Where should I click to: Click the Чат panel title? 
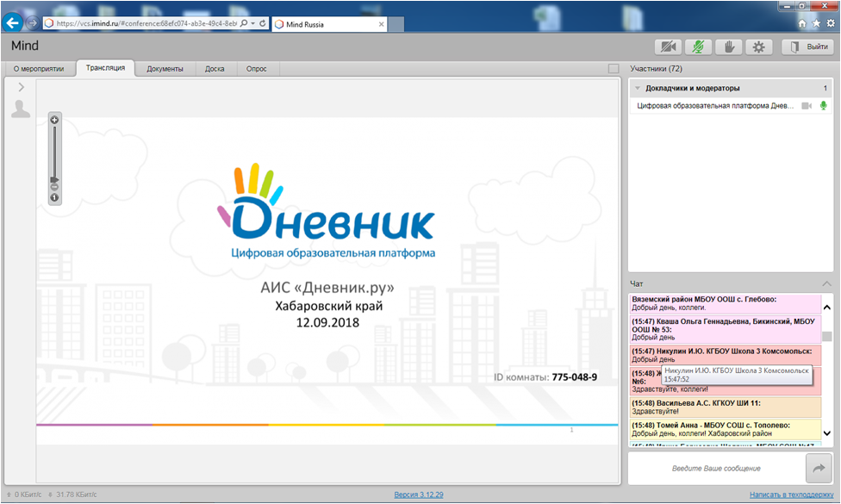pyautogui.click(x=636, y=283)
